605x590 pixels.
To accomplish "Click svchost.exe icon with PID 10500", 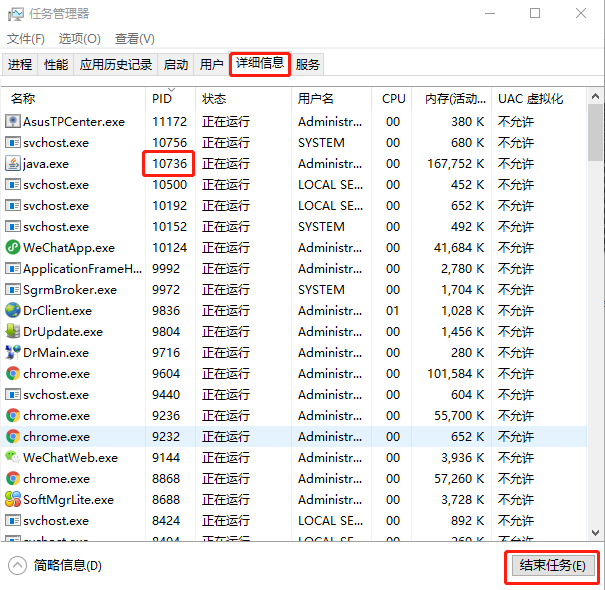I will pyautogui.click(x=12, y=184).
